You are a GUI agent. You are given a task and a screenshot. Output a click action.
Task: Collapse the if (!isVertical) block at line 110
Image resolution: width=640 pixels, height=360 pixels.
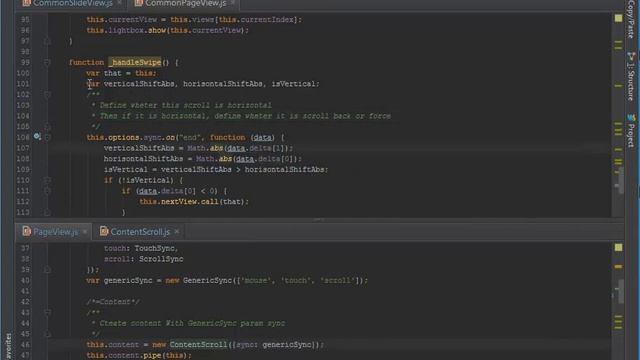47,180
